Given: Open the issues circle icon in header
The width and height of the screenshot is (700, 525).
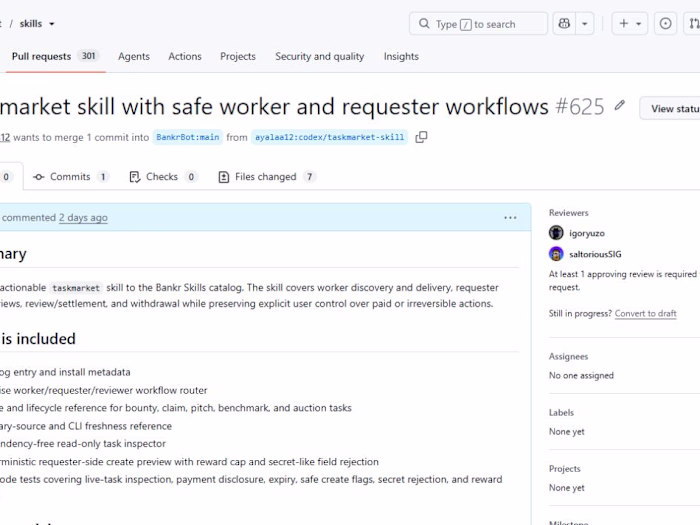Looking at the screenshot, I should point(665,24).
